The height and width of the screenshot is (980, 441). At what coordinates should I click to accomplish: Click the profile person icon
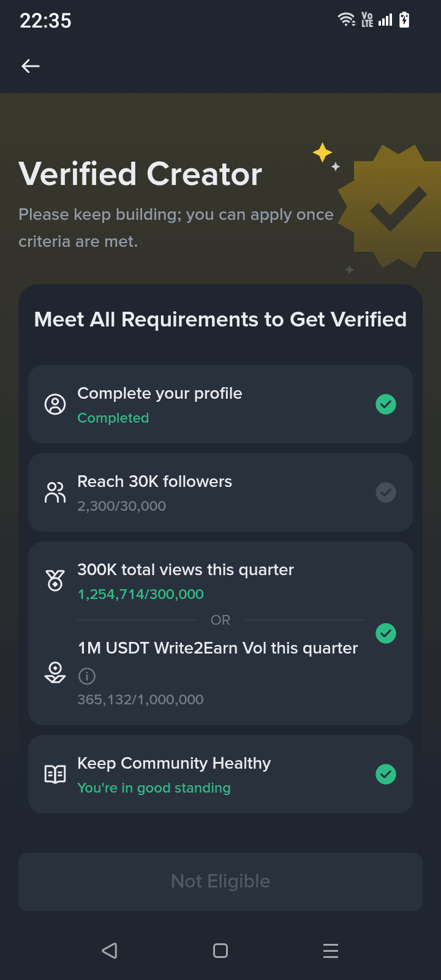[55, 404]
